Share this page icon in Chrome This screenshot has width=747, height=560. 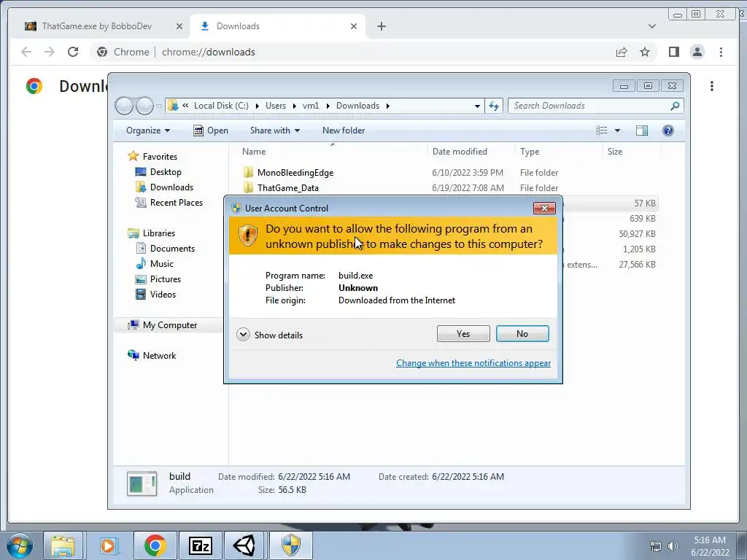(x=622, y=52)
